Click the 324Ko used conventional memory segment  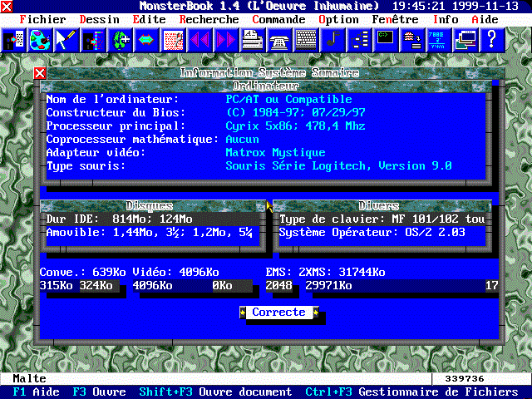pyautogui.click(x=100, y=286)
